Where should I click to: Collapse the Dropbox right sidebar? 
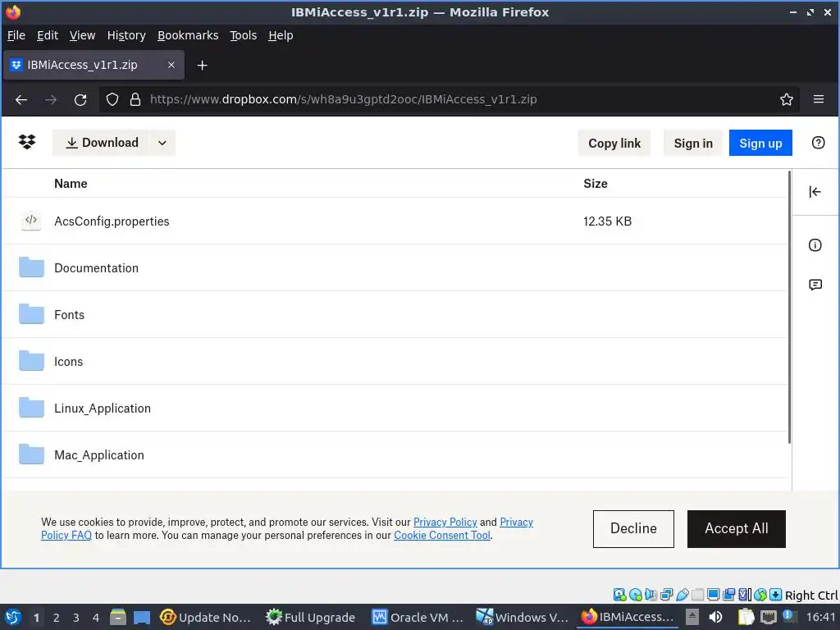815,192
